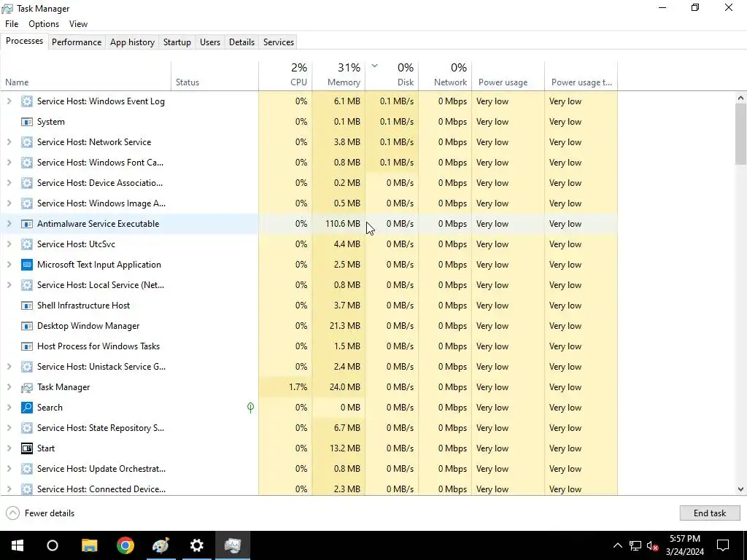This screenshot has width=747, height=560.
Task: Open Settings gear from the taskbar
Action: pos(196,545)
